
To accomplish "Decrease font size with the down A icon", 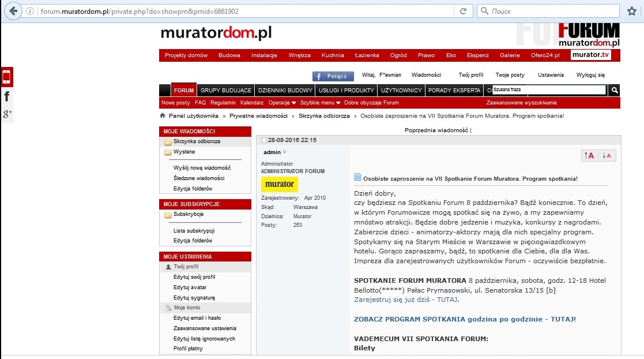I will point(607,155).
